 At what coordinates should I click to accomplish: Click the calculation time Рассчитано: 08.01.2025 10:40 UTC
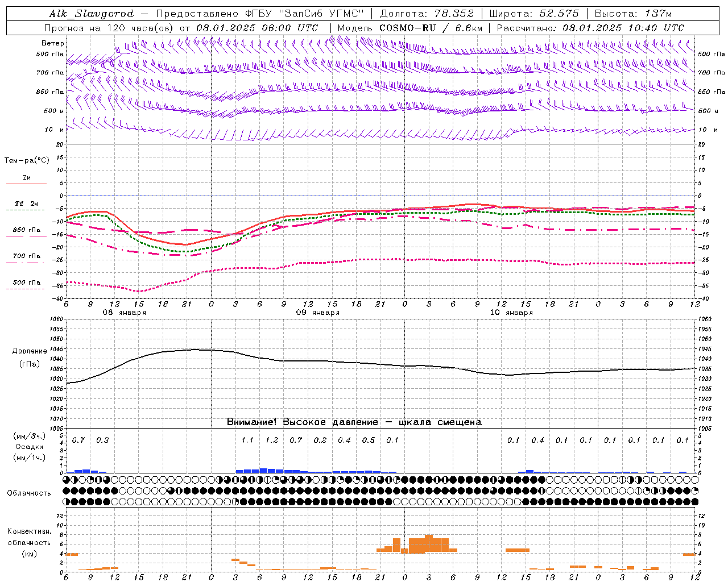590,28
